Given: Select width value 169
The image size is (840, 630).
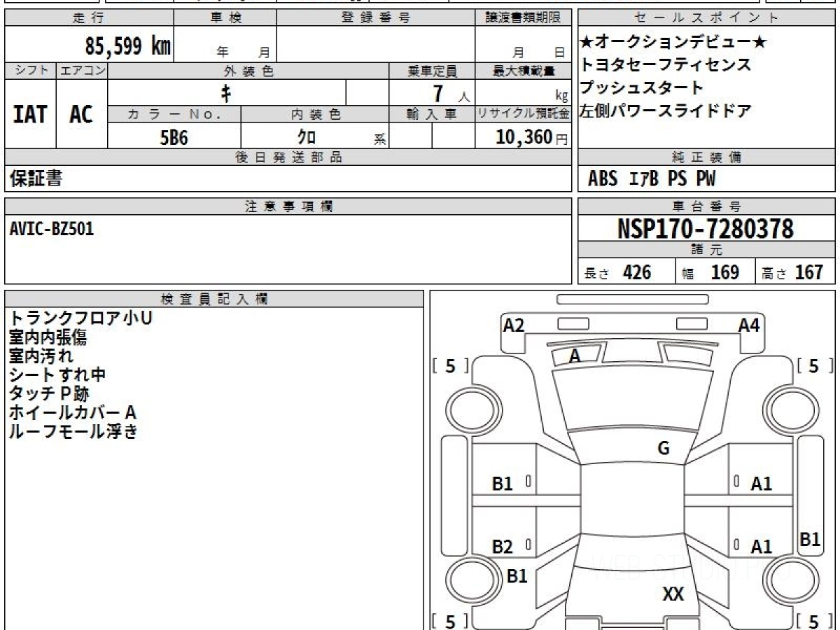Looking at the screenshot, I should 725,272.
